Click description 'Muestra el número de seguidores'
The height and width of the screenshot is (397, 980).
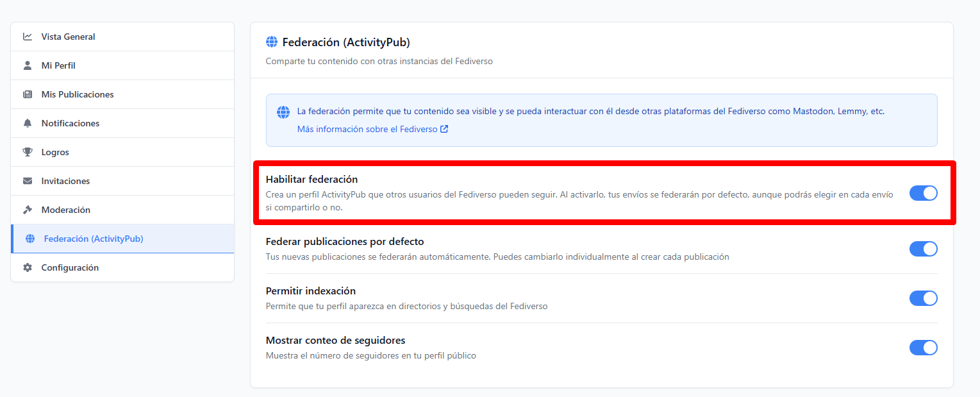click(371, 355)
